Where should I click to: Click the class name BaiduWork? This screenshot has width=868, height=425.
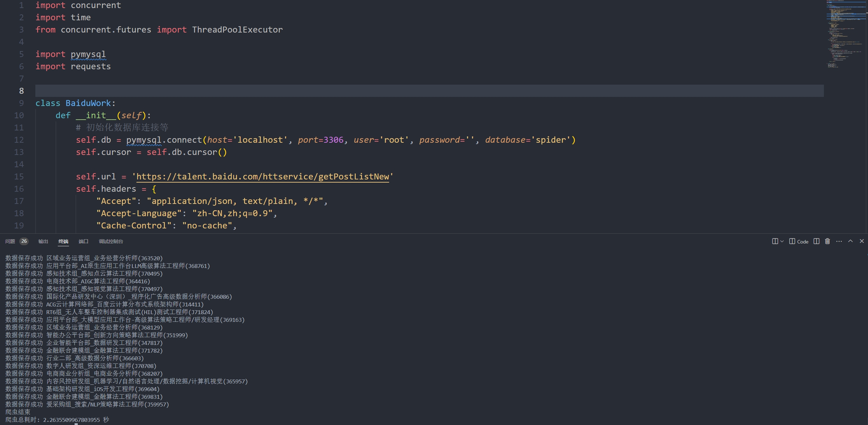coord(88,103)
